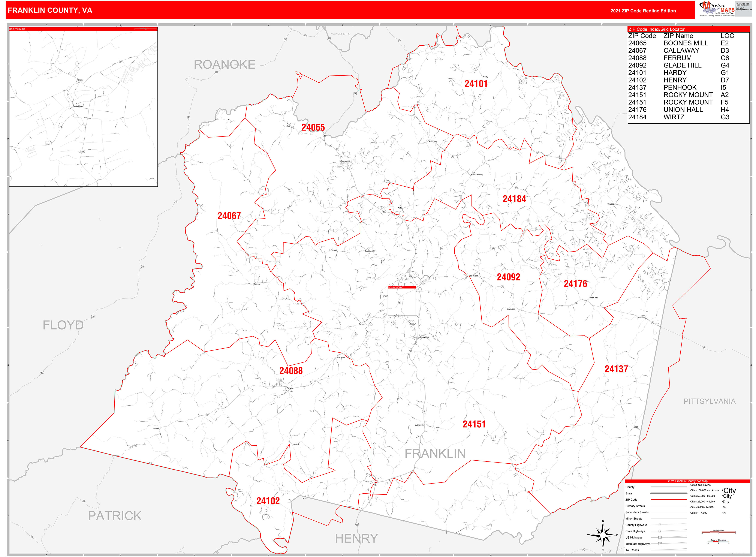Click the ROANOKE (CITY) label at top
756x557 pixels.
[340, 34]
